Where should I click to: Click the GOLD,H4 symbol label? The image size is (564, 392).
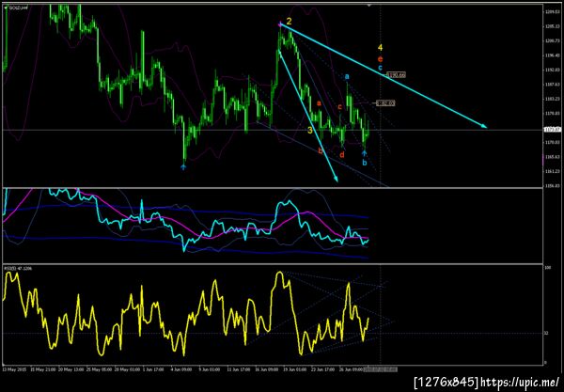click(x=17, y=8)
